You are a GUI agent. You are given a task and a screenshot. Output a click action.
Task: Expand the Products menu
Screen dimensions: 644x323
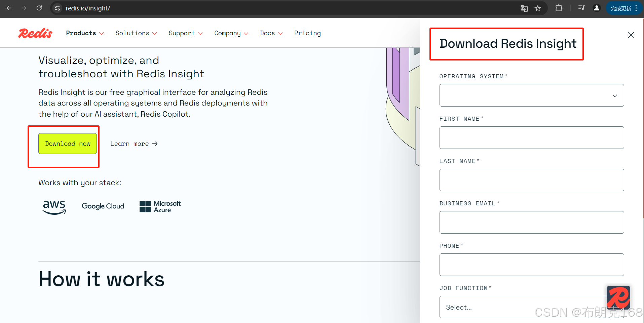pos(85,33)
